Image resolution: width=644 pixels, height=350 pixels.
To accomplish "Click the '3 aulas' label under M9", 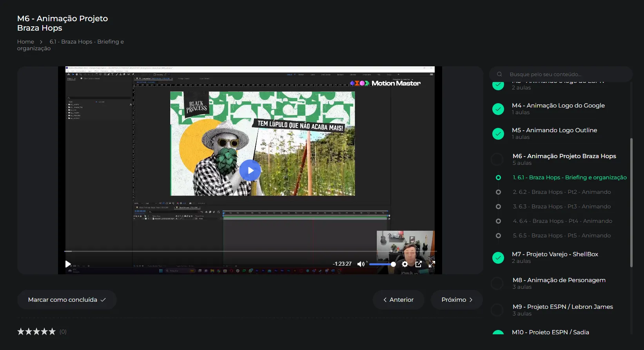I will (522, 314).
